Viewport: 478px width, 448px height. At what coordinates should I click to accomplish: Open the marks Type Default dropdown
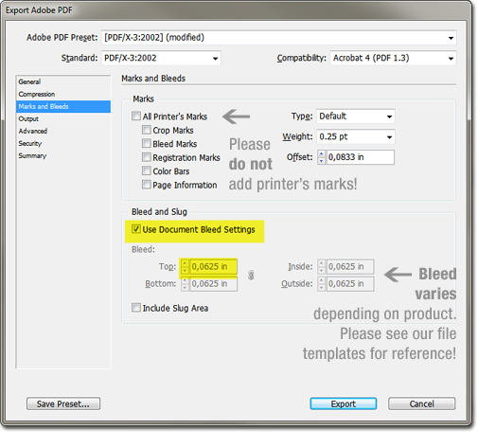click(356, 116)
